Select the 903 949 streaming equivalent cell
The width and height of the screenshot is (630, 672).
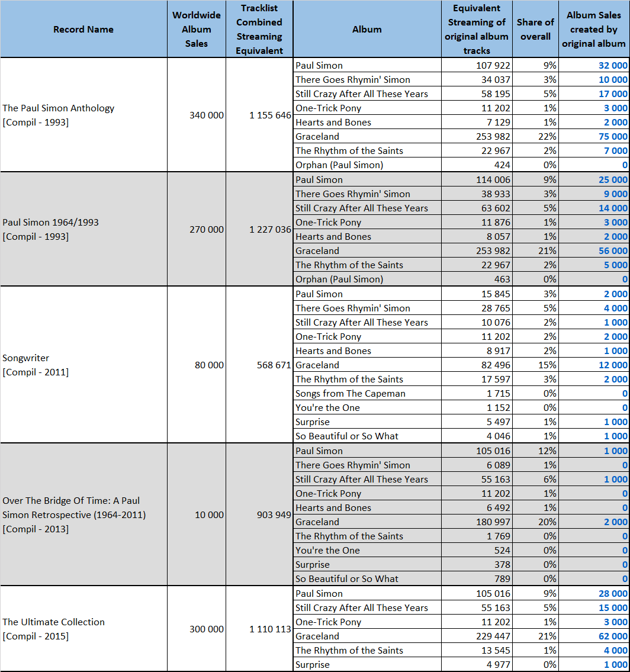point(259,515)
